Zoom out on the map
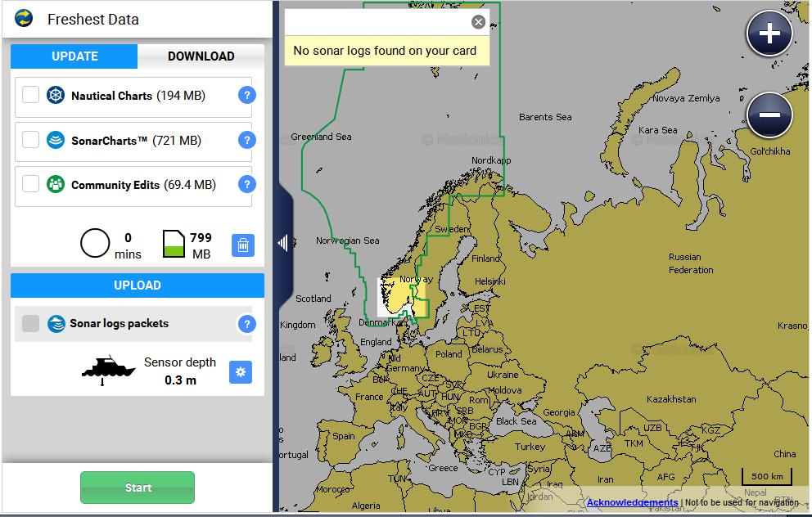This screenshot has height=517, width=812. pyautogui.click(x=769, y=115)
